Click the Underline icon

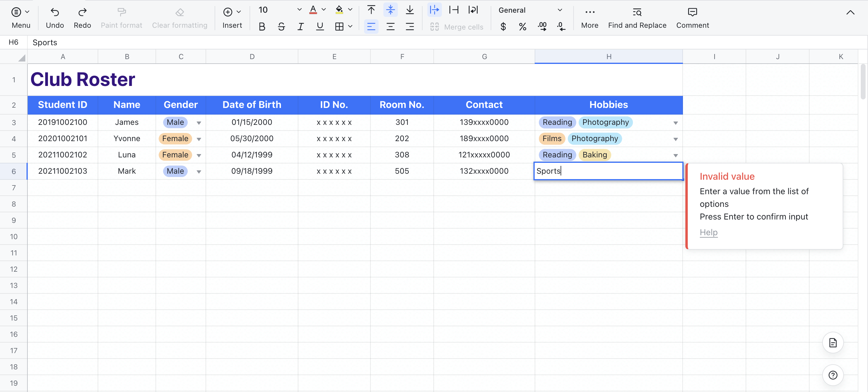click(320, 26)
